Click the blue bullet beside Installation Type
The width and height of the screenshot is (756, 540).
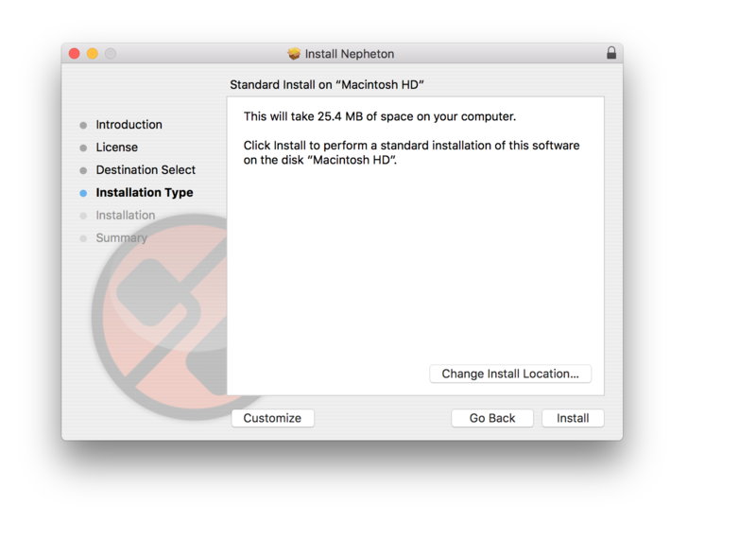pyautogui.click(x=83, y=193)
